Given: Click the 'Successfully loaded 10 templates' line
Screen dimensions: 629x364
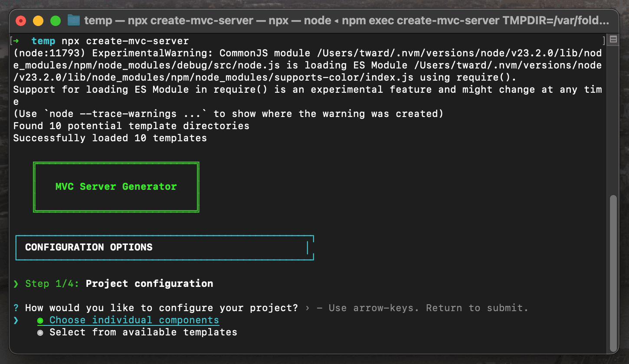Looking at the screenshot, I should (x=110, y=138).
